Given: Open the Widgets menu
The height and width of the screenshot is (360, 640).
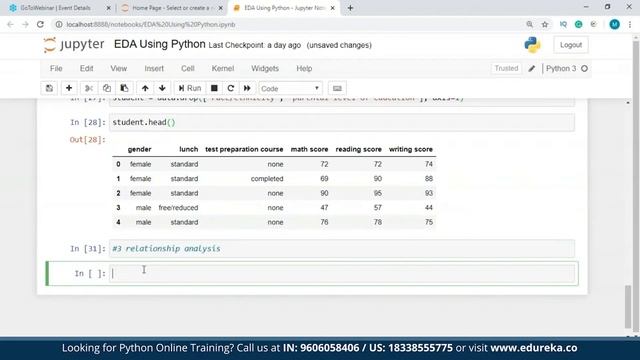Looking at the screenshot, I should (x=265, y=69).
